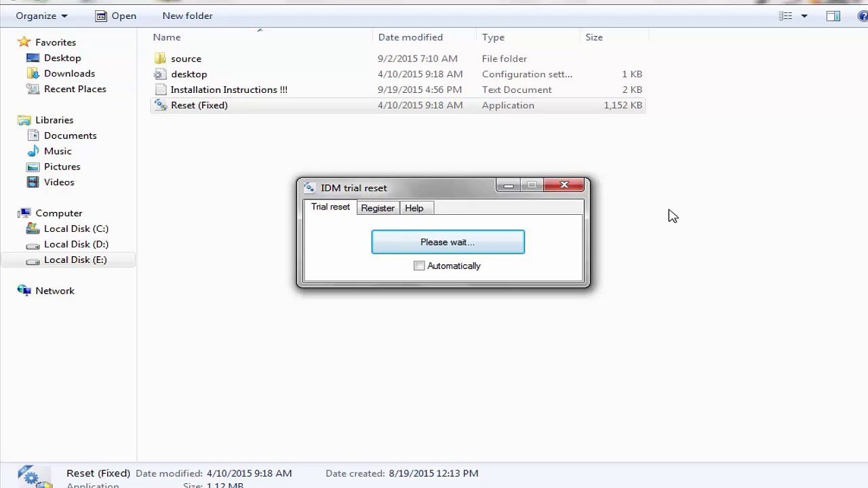Open Network in navigation pane
This screenshot has height=488, width=868.
(x=55, y=291)
